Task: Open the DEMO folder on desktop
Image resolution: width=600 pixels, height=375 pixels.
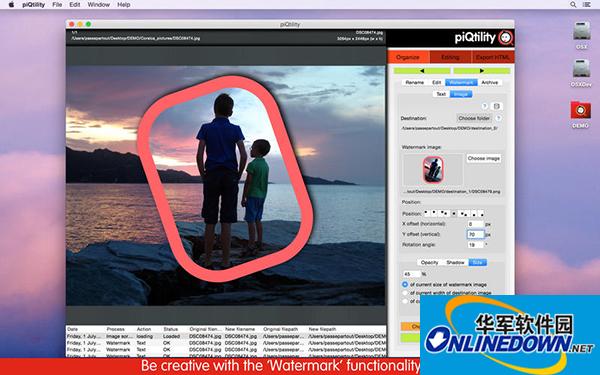Action: (580, 114)
